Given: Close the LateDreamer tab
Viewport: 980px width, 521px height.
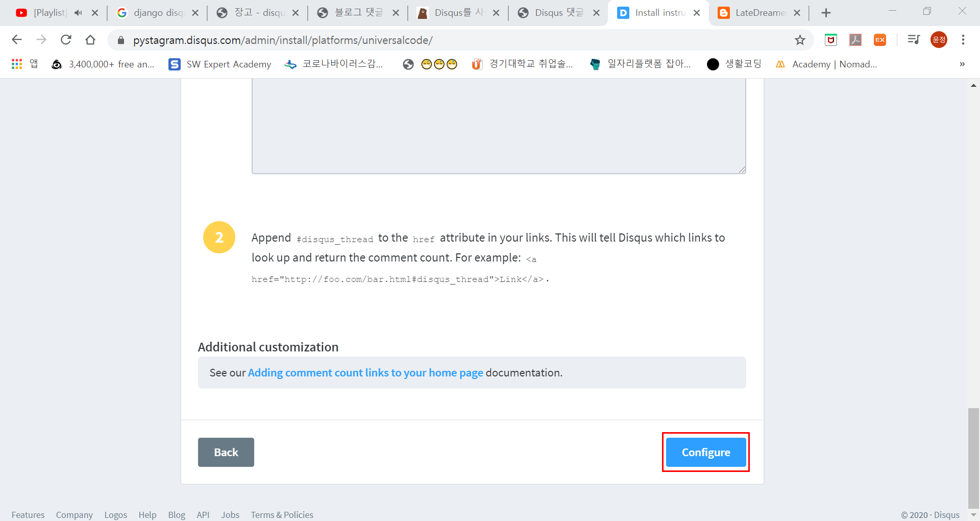Looking at the screenshot, I should [x=797, y=13].
